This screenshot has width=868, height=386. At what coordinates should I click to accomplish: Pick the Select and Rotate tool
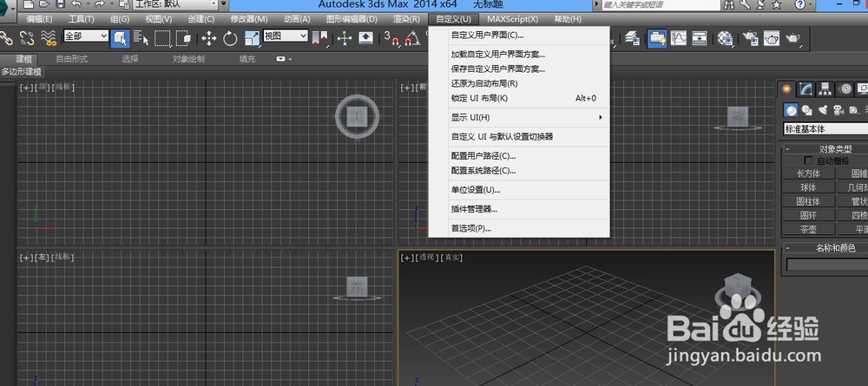click(x=230, y=38)
